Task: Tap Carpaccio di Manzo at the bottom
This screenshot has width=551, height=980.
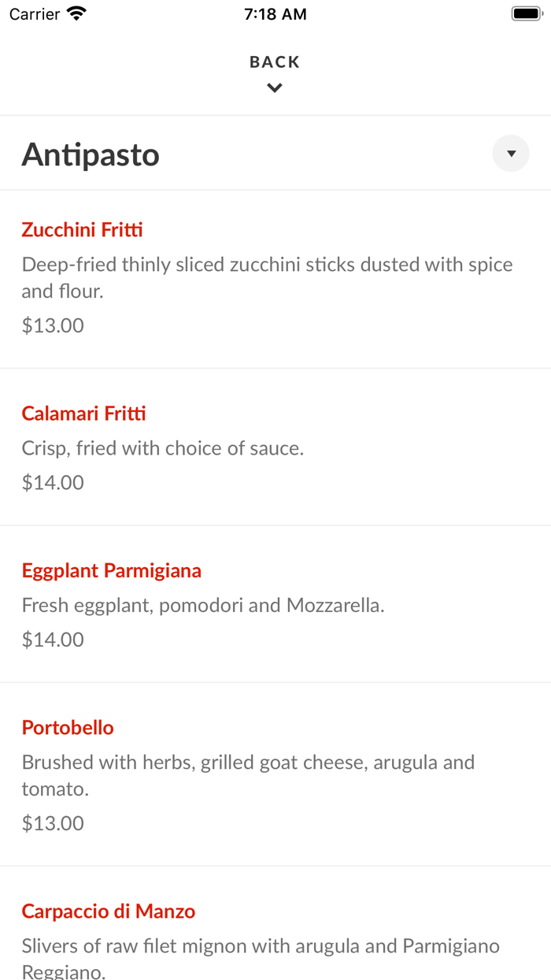Action: [109, 911]
